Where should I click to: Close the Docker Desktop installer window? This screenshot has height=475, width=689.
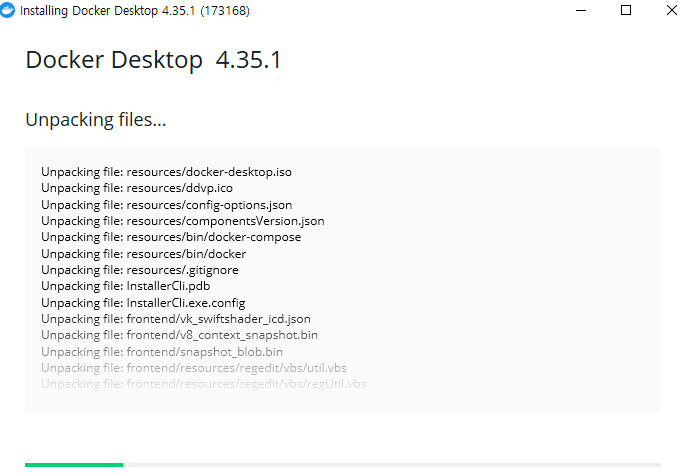click(671, 10)
